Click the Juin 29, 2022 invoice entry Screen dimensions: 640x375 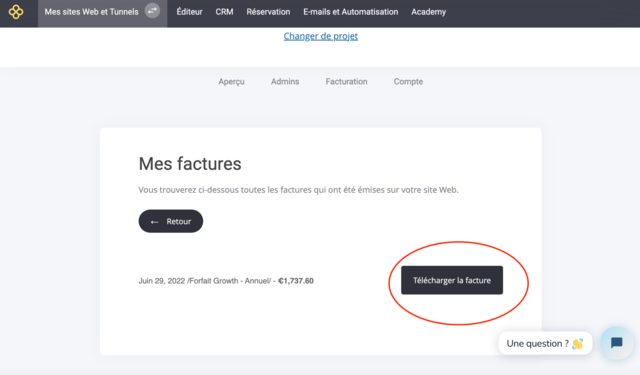tap(226, 281)
